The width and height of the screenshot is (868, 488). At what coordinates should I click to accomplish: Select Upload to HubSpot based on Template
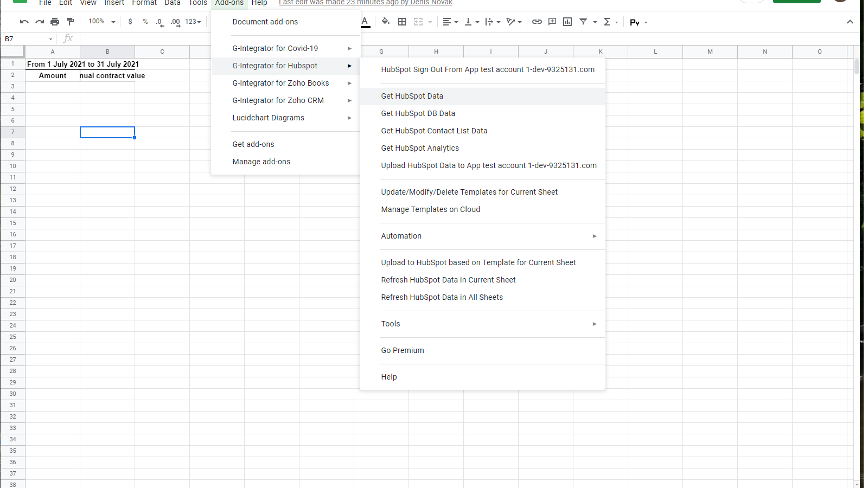point(482,262)
